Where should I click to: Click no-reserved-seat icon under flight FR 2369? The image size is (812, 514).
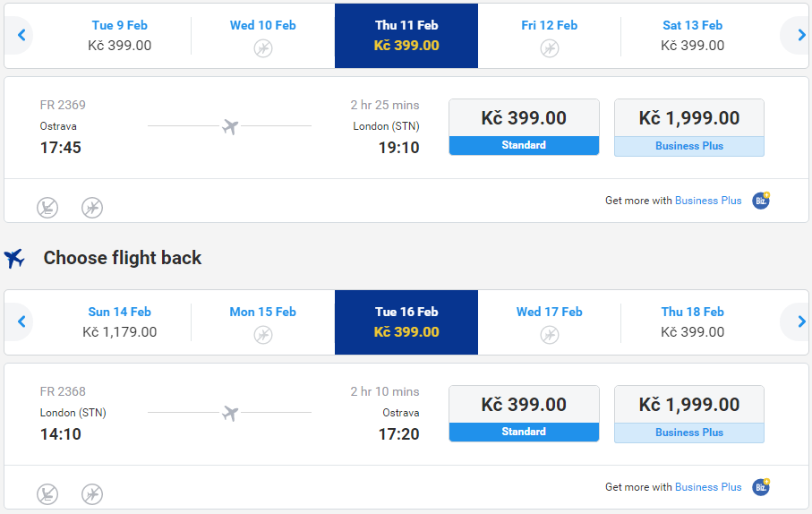[x=47, y=208]
